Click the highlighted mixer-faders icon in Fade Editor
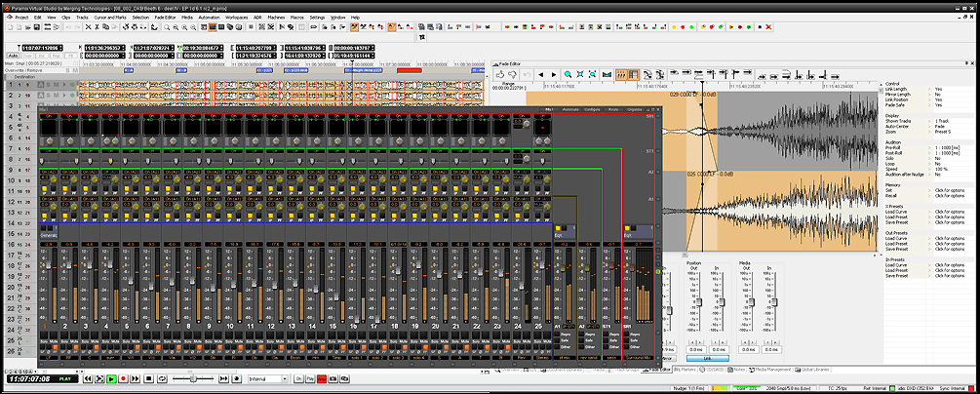This screenshot has height=394, width=980. pyautogui.click(x=621, y=74)
